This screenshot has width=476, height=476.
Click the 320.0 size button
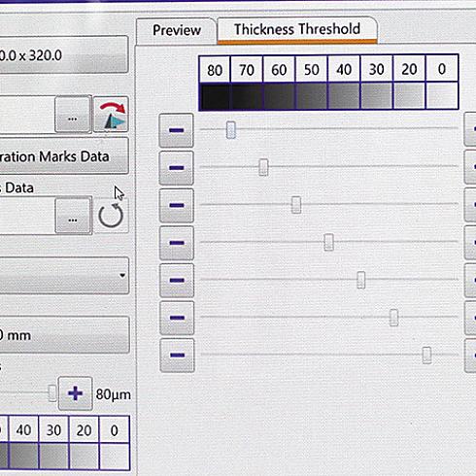point(64,54)
